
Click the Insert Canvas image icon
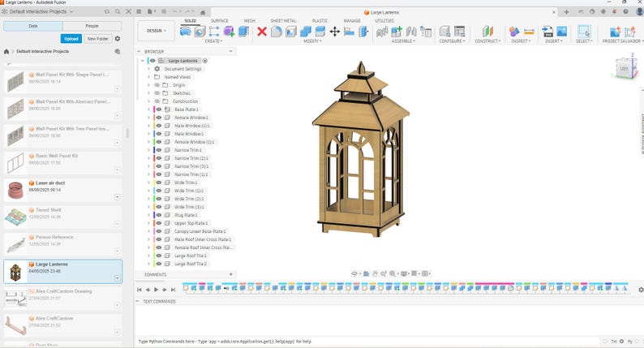coord(562,31)
